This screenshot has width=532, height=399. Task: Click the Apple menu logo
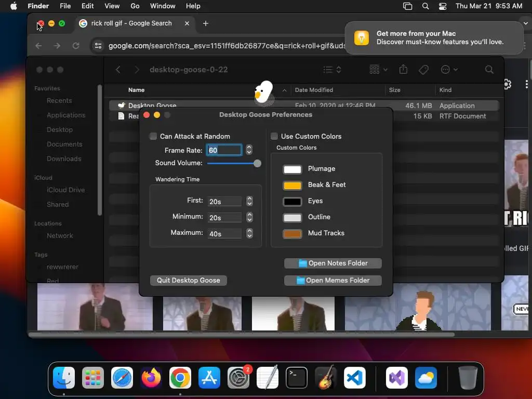[14, 6]
